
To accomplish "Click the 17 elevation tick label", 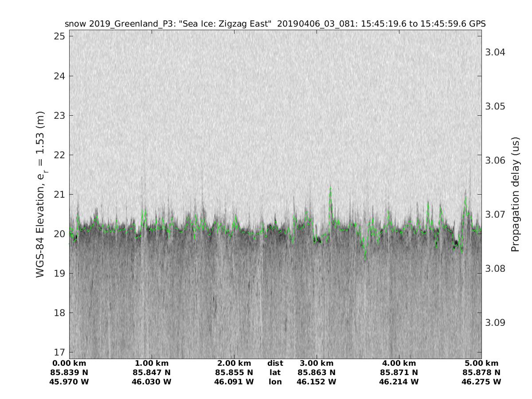I will tap(59, 352).
